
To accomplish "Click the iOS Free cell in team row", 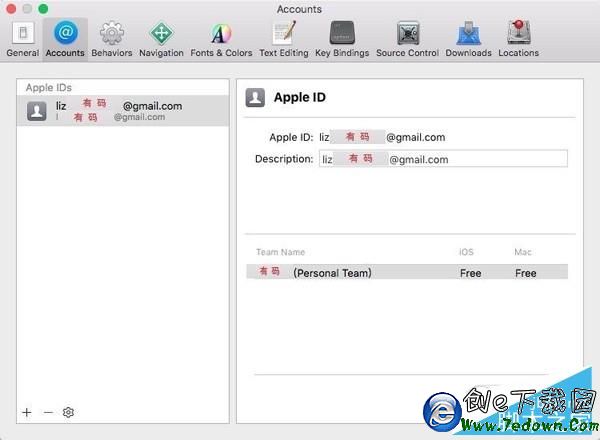I will click(x=470, y=273).
